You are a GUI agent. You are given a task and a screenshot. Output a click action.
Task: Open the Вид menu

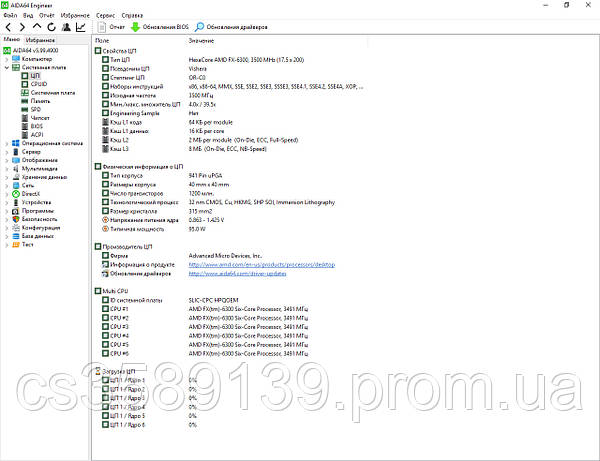(28, 15)
